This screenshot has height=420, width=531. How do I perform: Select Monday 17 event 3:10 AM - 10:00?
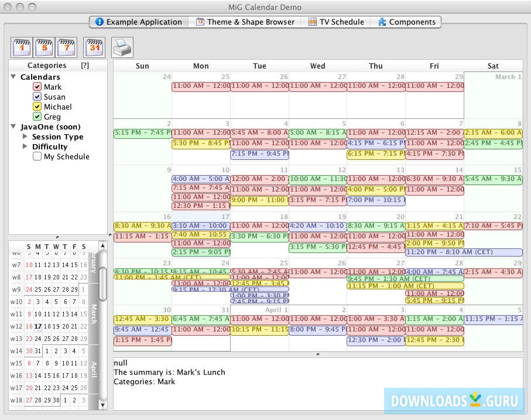pos(201,226)
